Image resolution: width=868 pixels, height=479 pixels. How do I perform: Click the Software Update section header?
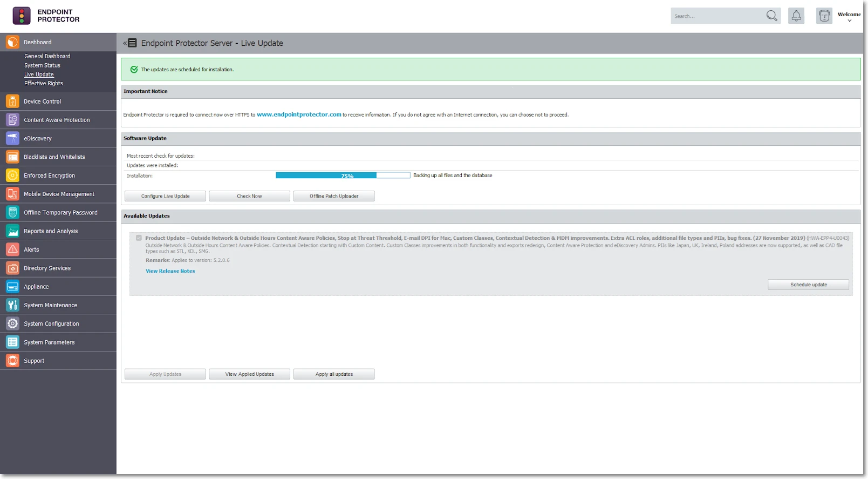click(491, 138)
